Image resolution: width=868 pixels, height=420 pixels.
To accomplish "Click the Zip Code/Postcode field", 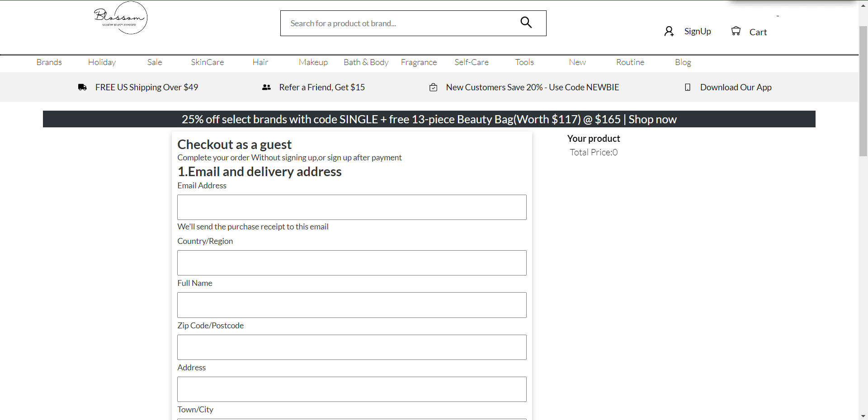I will (x=352, y=347).
